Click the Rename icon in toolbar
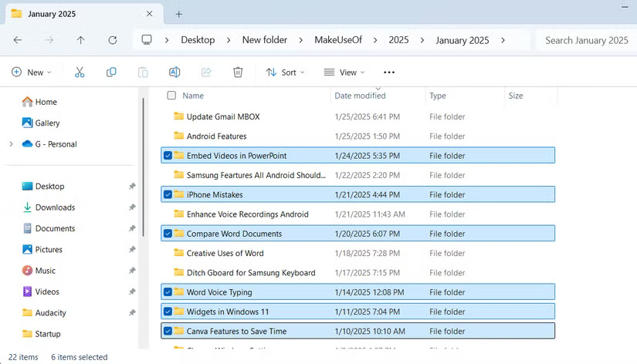Screen dimensions: 637x364 [174, 72]
